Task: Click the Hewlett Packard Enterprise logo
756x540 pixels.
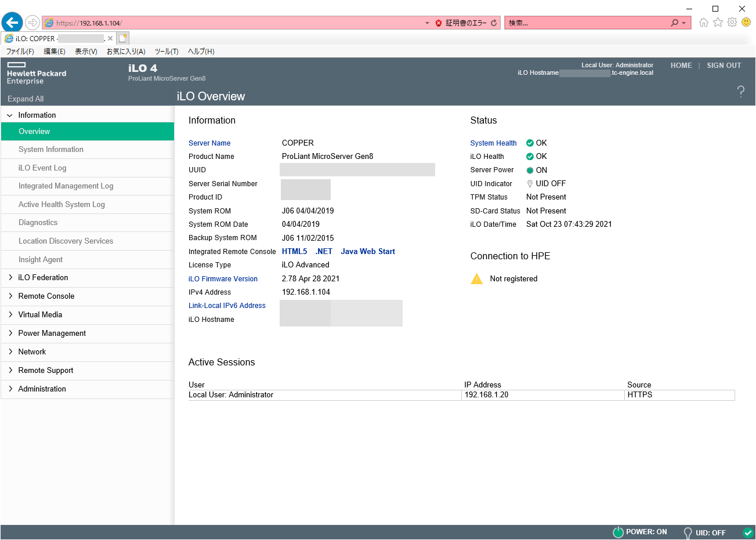Action: click(x=37, y=73)
